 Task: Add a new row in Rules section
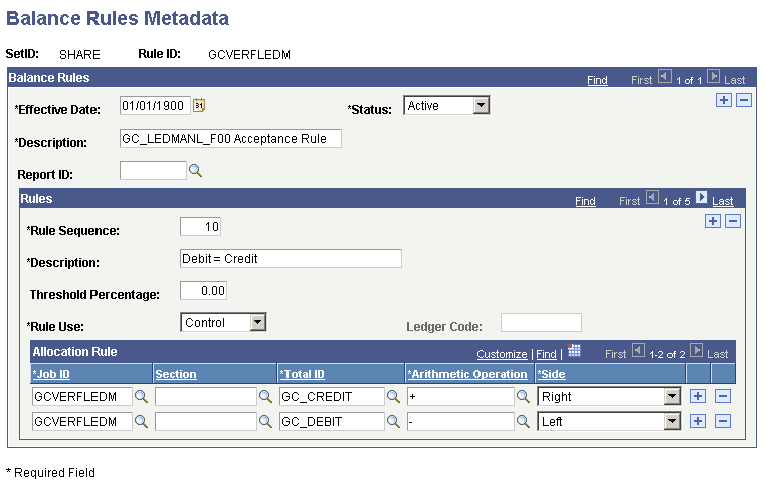tap(713, 221)
